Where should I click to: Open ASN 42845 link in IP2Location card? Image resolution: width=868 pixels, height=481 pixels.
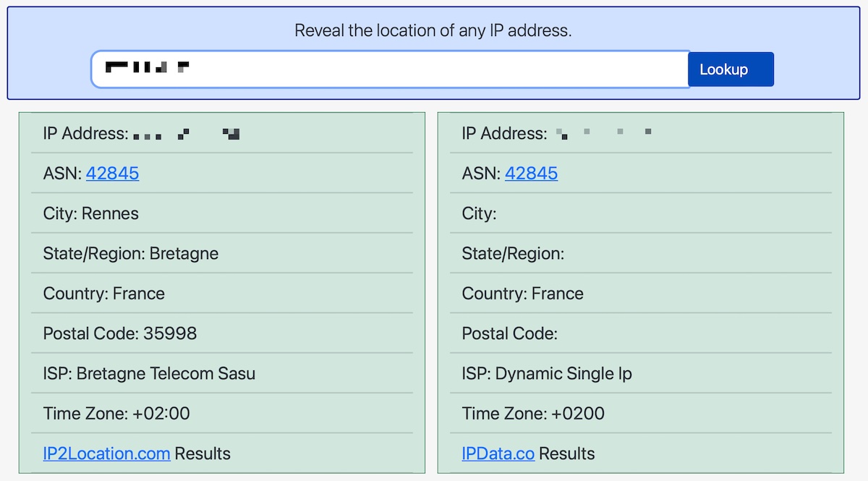[x=112, y=174]
